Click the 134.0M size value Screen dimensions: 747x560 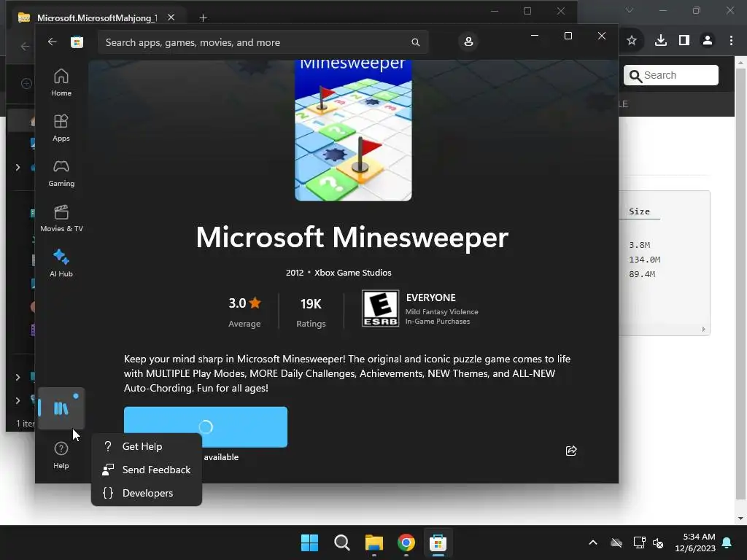644,260
